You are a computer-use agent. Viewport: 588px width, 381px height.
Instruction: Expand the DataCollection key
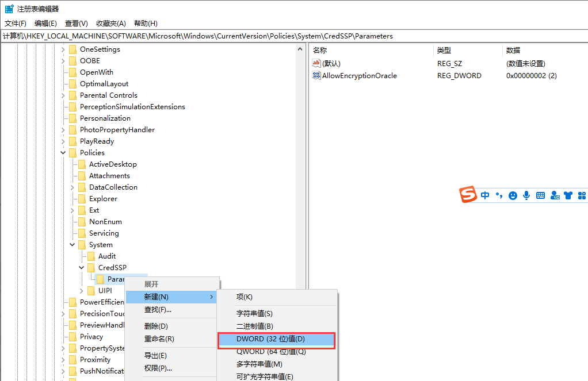coord(74,187)
